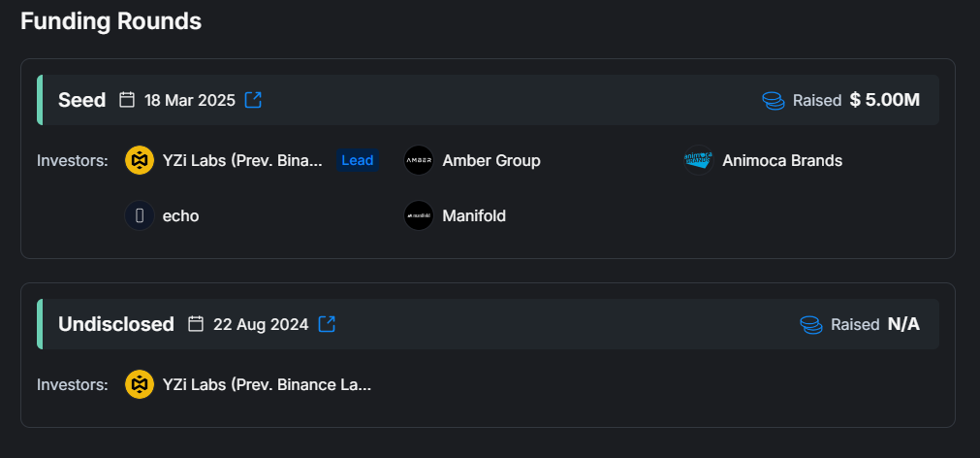
Task: Click calendar icon beside 18 Mar 2025
Action: (x=127, y=100)
